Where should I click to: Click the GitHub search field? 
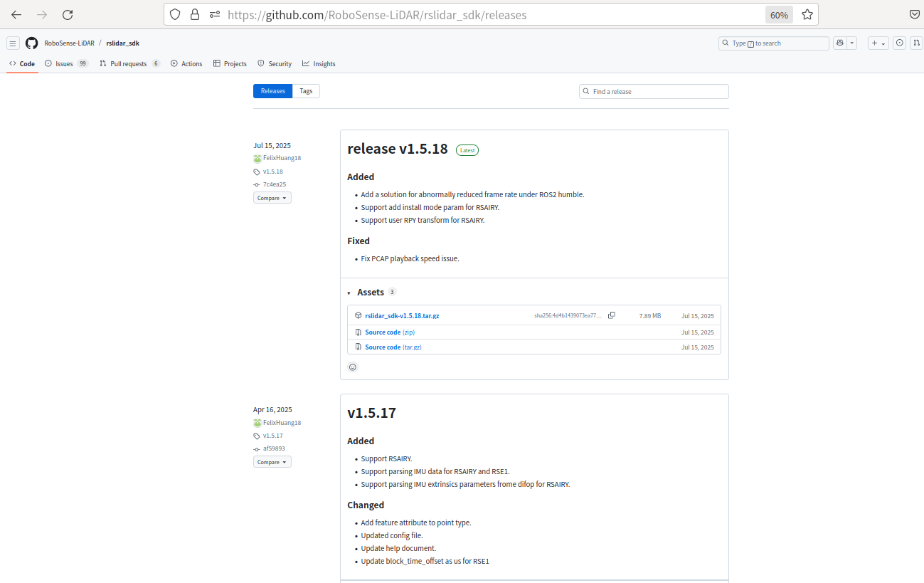(x=774, y=43)
